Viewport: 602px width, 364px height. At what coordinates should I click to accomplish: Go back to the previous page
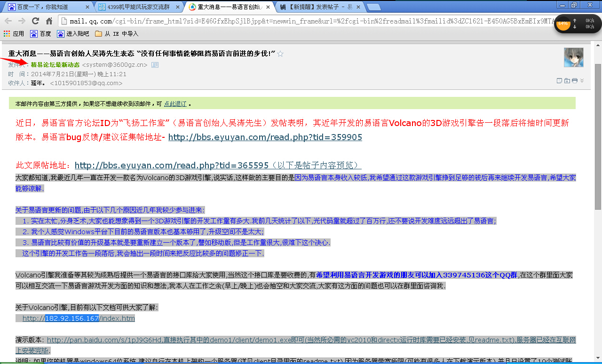(x=8, y=21)
